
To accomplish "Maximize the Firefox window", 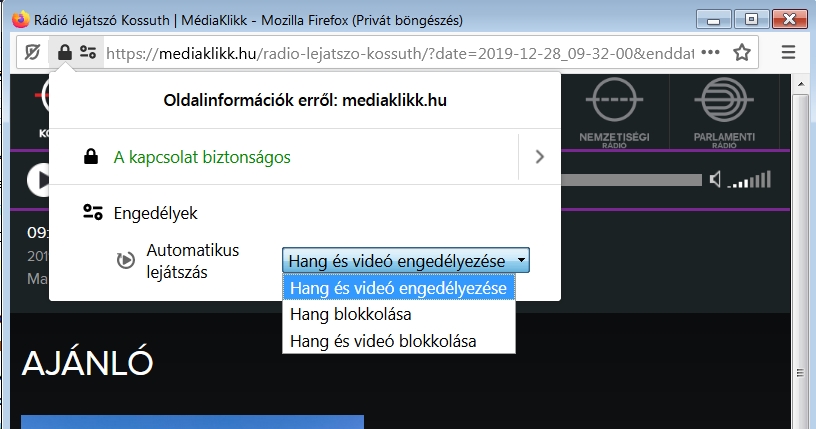I will tap(751, 20).
